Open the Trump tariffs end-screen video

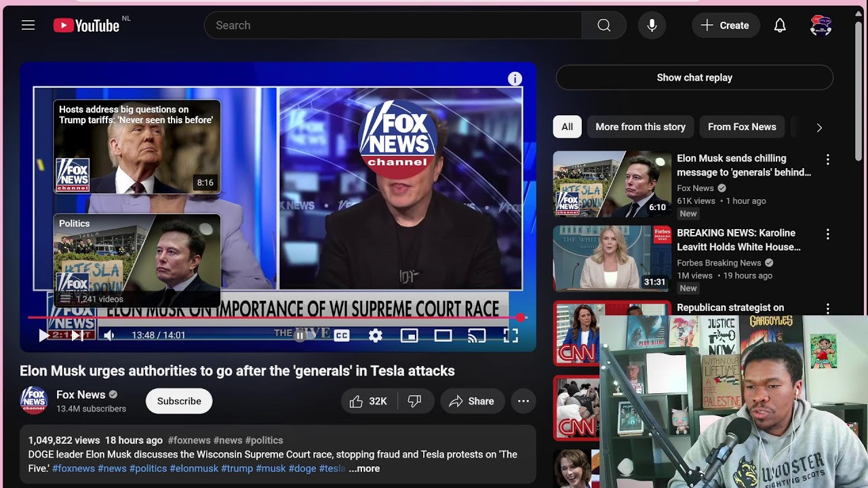pos(137,146)
